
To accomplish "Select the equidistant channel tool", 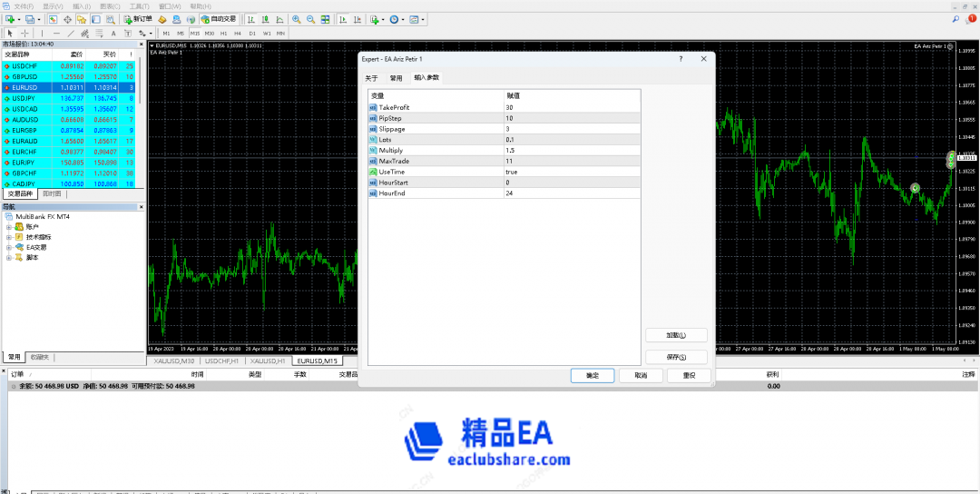I will click(x=85, y=33).
